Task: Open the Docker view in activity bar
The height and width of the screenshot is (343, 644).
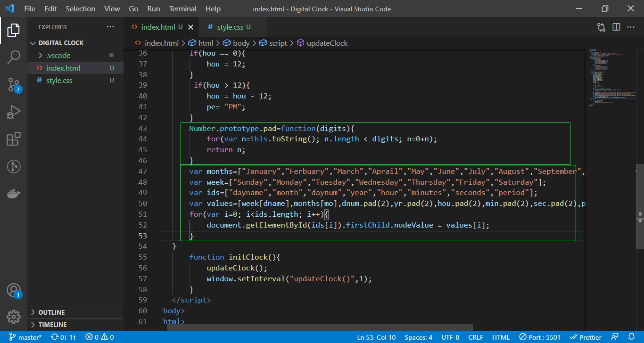Action: pos(14,194)
